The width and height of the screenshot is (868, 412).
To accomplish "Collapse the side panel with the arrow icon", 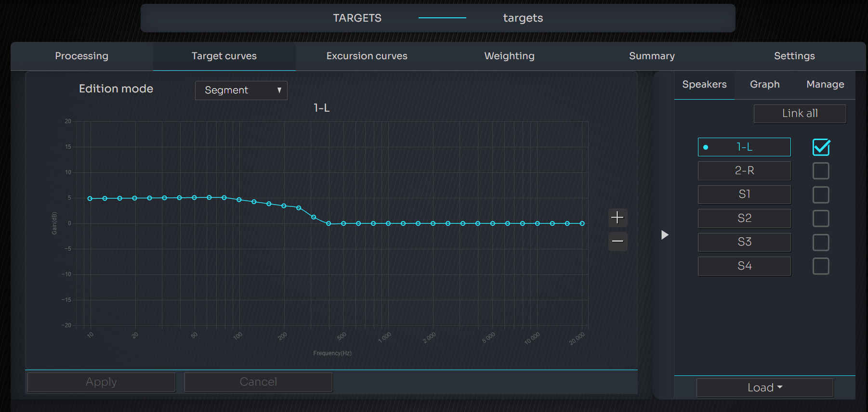I will 665,235.
